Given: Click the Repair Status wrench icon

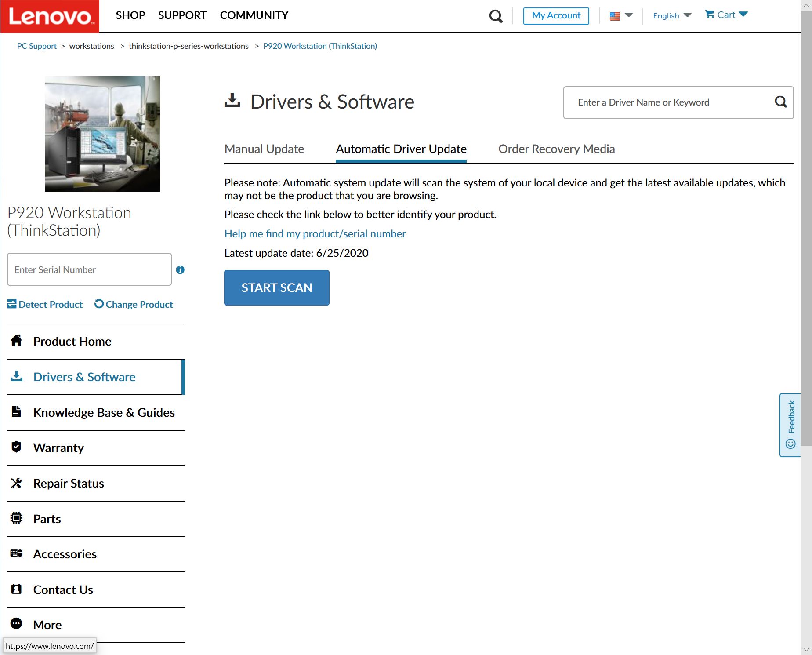Looking at the screenshot, I should click(x=16, y=483).
